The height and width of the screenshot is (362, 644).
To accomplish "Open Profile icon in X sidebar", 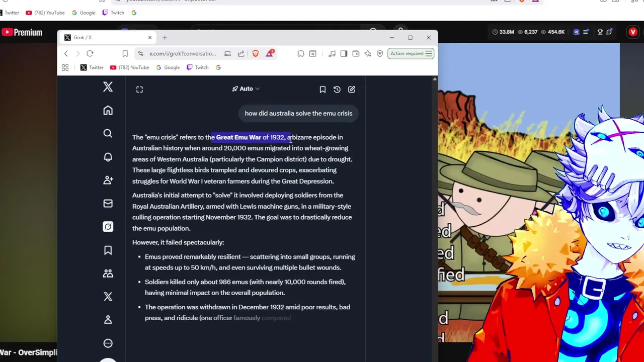I will [108, 320].
